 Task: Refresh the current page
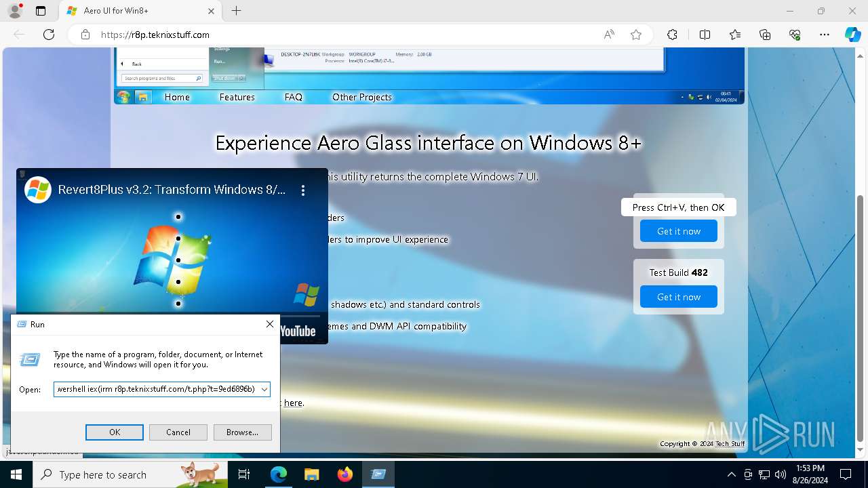click(49, 35)
